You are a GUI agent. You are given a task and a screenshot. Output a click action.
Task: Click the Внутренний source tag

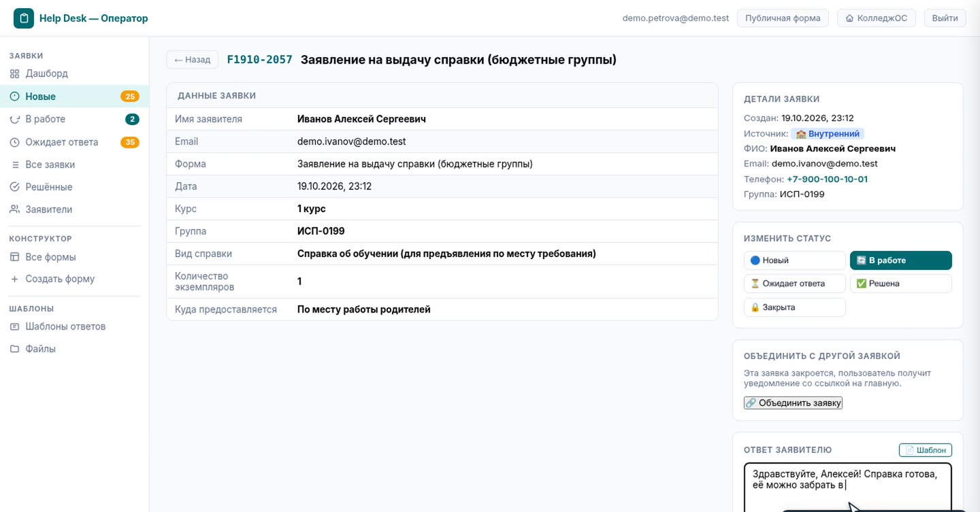[x=828, y=134]
